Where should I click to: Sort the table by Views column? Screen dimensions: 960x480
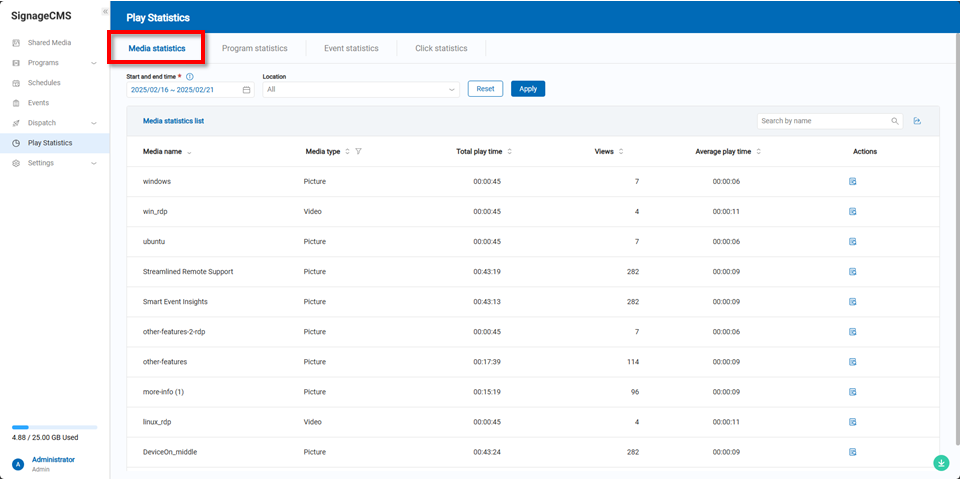click(x=621, y=152)
